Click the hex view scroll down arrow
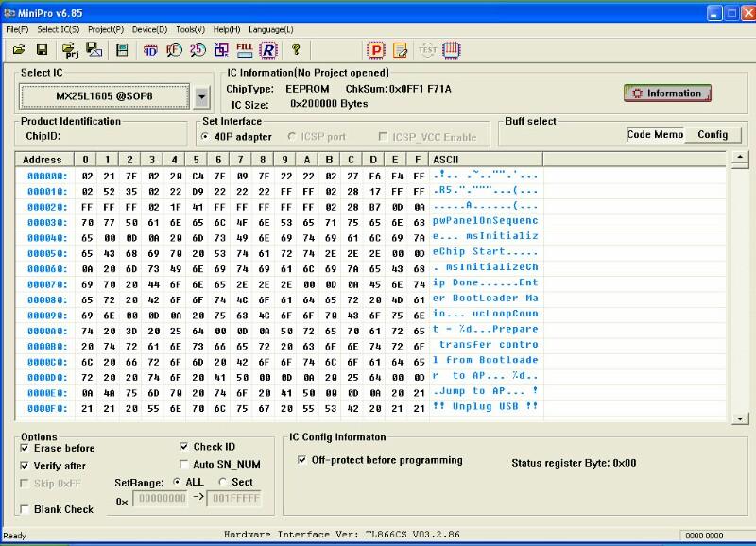 [x=740, y=418]
